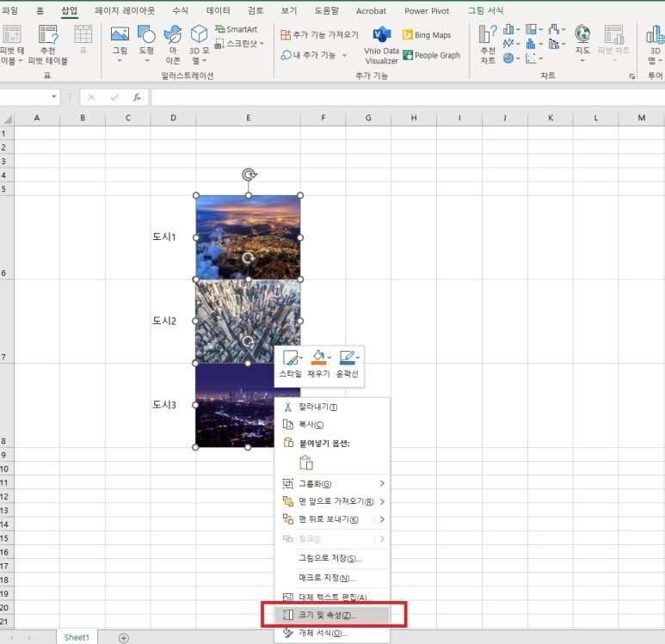Open Bing Maps add-in
Image resolution: width=665 pixels, height=644 pixels.
(x=427, y=34)
